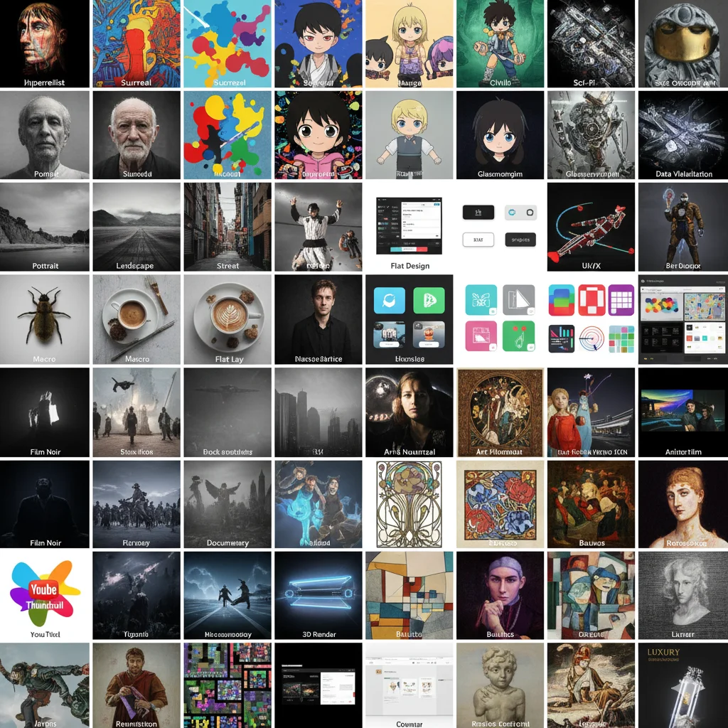Click the teal butterfly app icon
Screen dimensions: 728x728
pyautogui.click(x=481, y=300)
